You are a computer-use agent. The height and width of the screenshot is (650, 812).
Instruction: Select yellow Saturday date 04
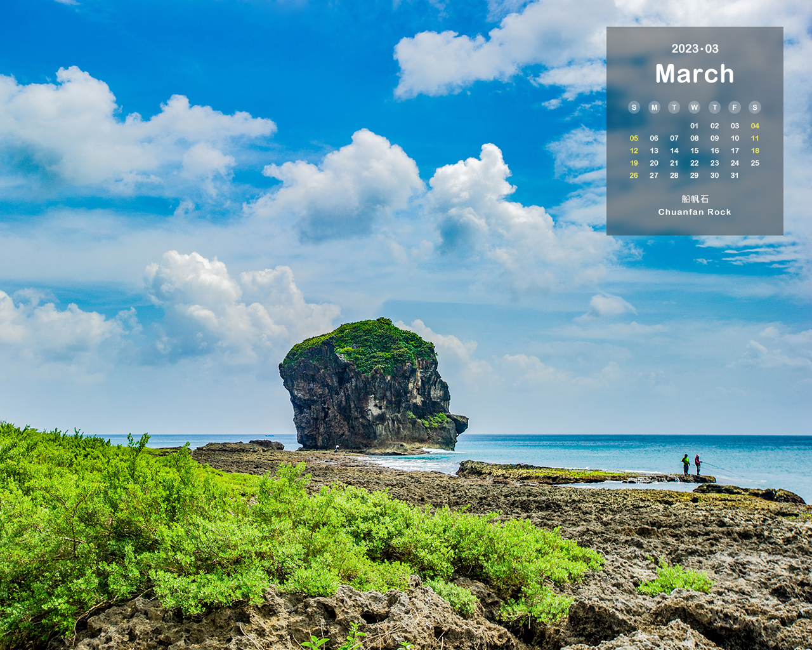pos(755,126)
